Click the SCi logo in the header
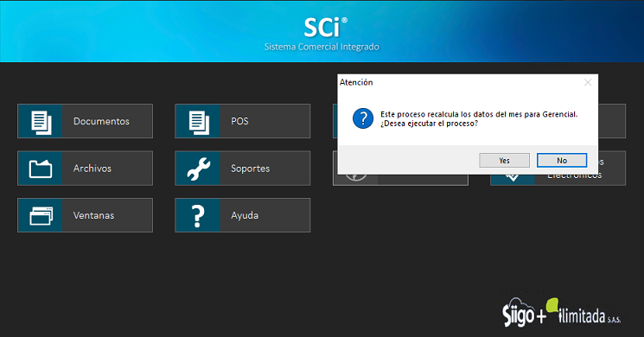 pos(325,28)
